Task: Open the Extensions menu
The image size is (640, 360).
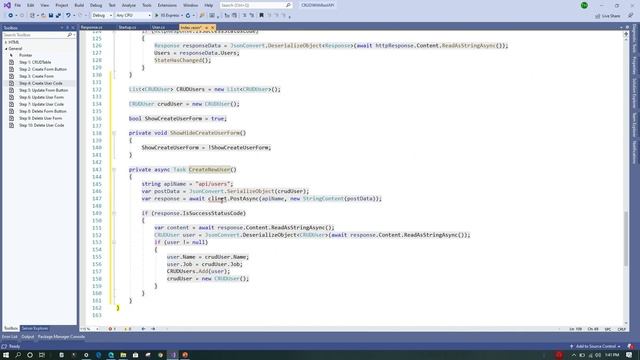Action: [x=167, y=5]
